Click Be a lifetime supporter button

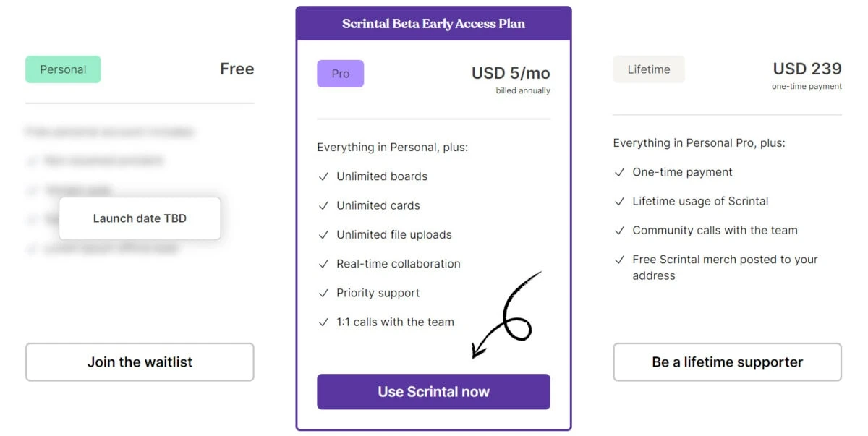728,362
